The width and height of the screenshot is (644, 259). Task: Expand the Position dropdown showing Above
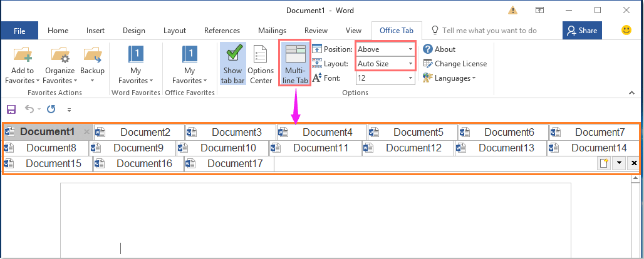coord(410,49)
